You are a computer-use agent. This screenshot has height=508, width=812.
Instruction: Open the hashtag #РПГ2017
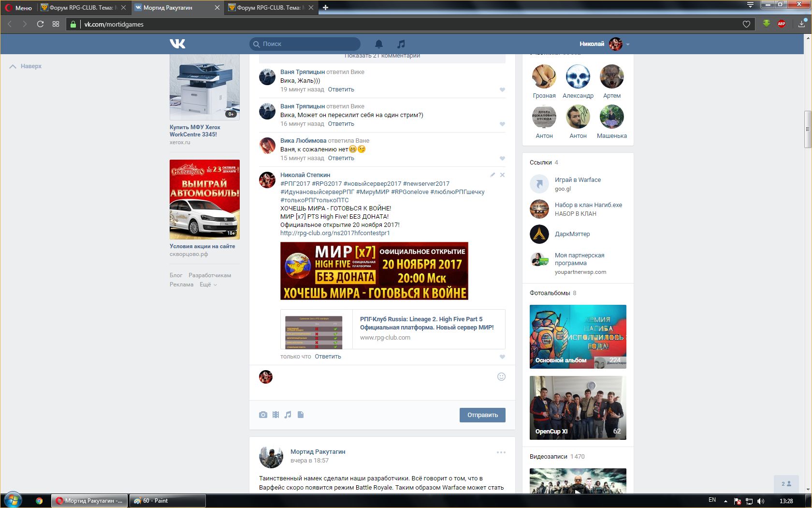click(x=295, y=184)
